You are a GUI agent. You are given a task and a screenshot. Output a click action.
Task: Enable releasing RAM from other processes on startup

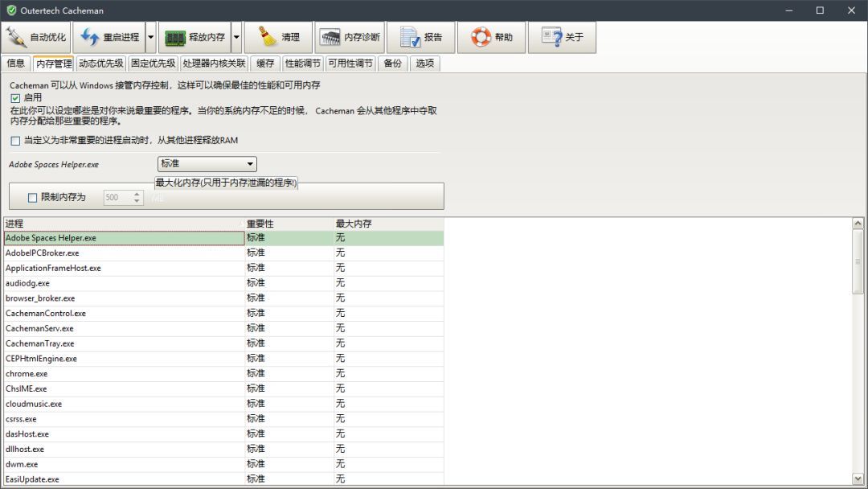tap(14, 140)
